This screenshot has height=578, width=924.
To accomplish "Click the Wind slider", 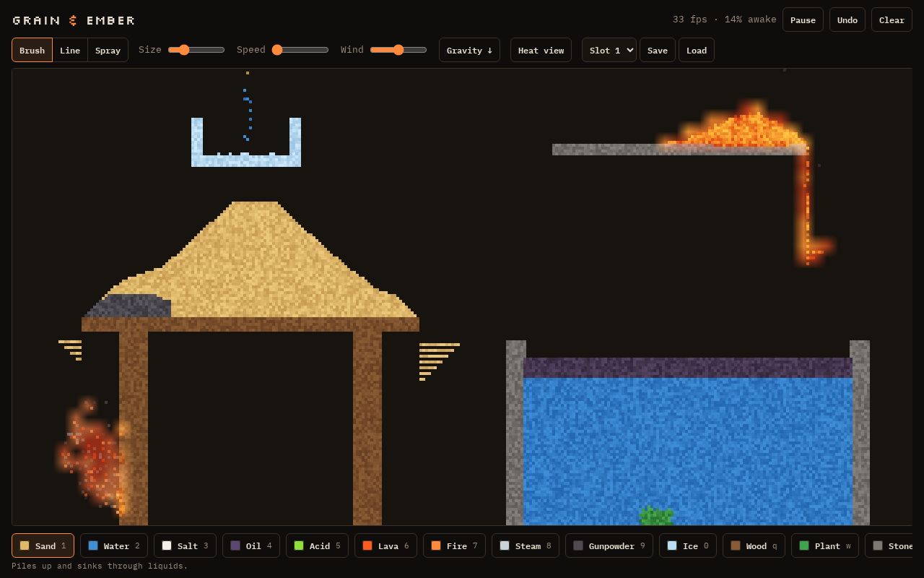I will (398, 50).
